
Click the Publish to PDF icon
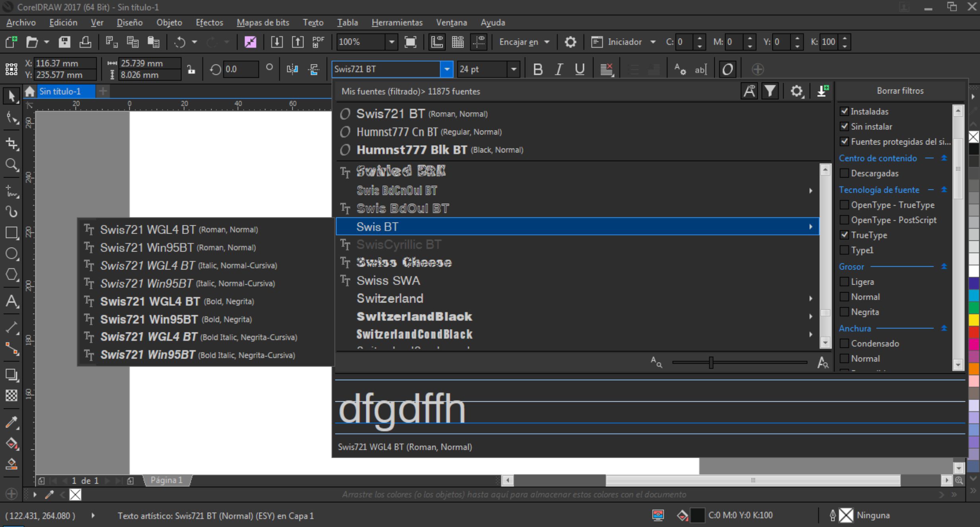[318, 42]
